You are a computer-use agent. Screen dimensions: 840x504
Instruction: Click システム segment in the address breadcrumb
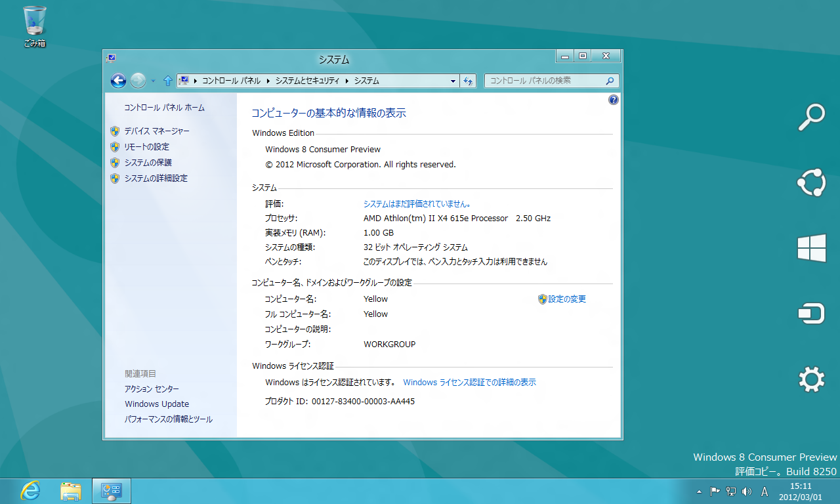pos(367,81)
